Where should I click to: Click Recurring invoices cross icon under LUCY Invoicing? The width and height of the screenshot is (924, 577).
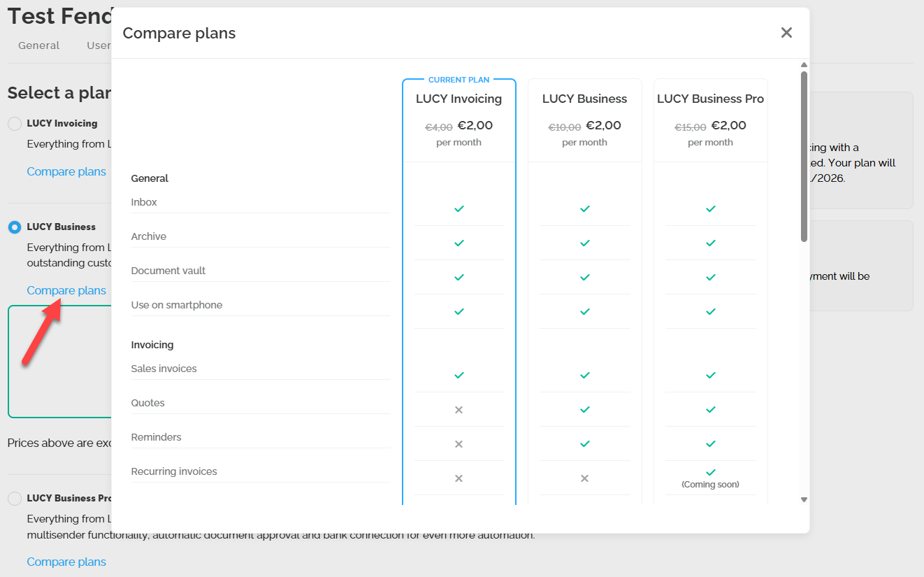pyautogui.click(x=459, y=478)
